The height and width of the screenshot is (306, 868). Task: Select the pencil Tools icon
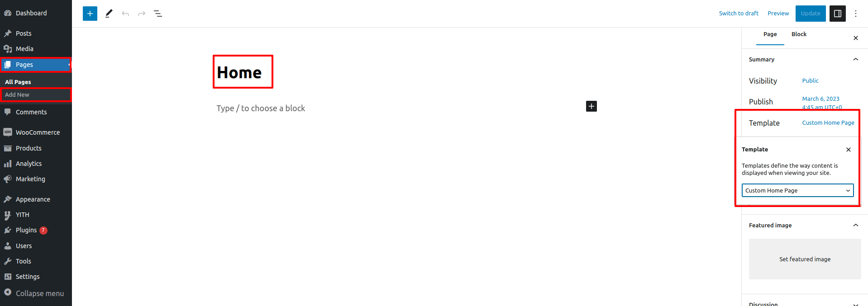coord(109,14)
